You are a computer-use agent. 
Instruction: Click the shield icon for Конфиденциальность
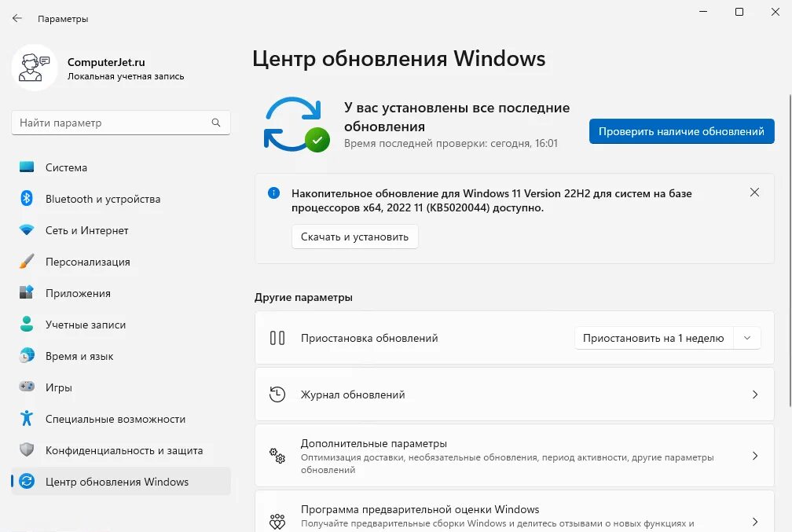coord(27,449)
